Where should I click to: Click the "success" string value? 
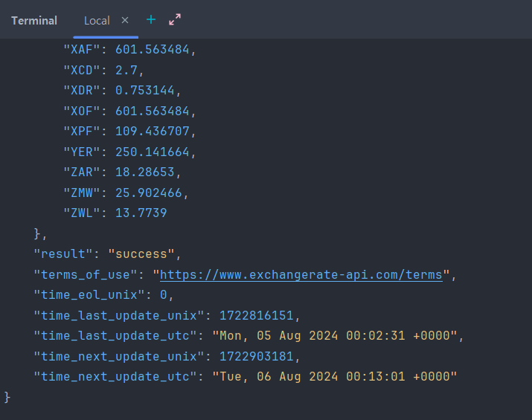(x=141, y=254)
